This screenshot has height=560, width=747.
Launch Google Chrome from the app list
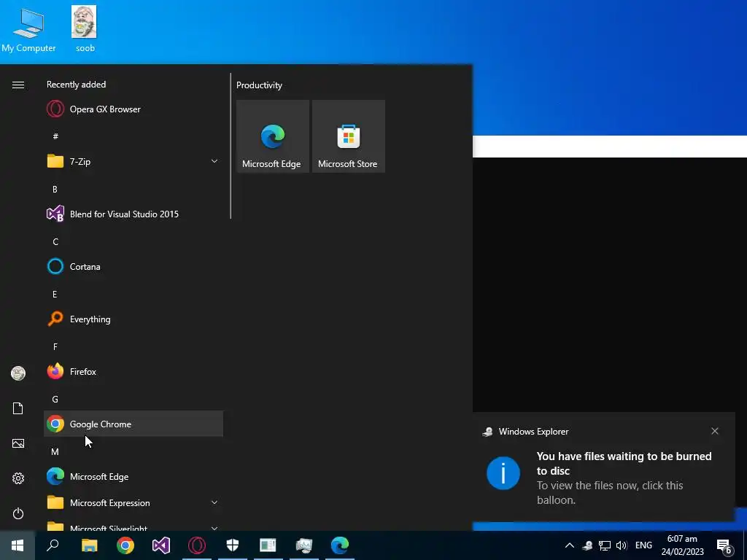[133, 424]
